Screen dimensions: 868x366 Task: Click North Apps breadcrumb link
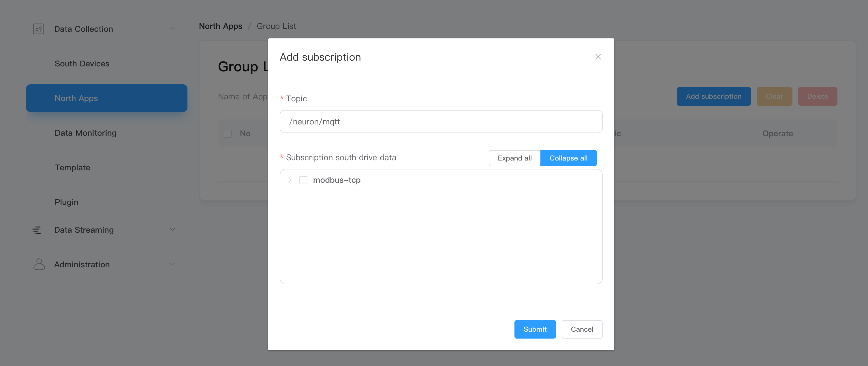click(220, 26)
